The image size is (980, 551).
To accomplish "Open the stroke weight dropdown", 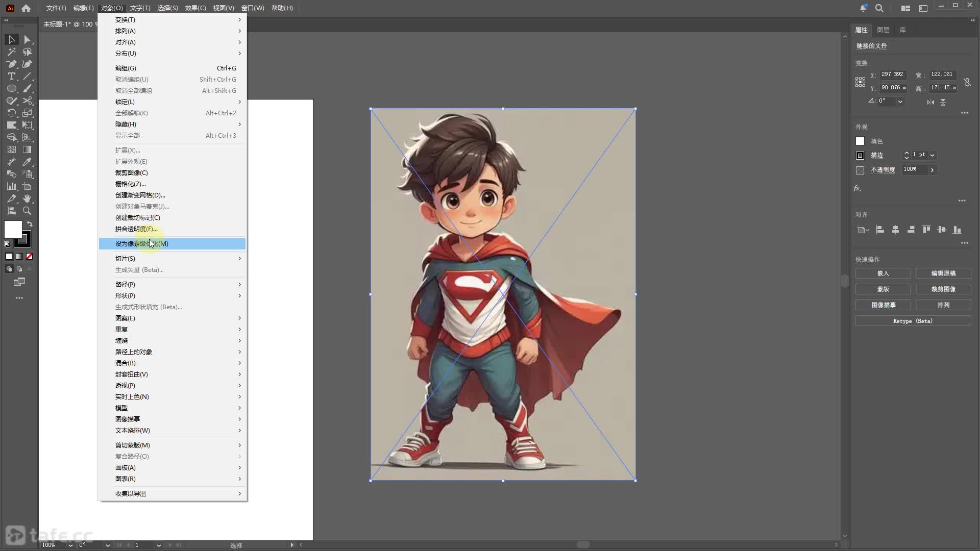I will click(x=933, y=155).
